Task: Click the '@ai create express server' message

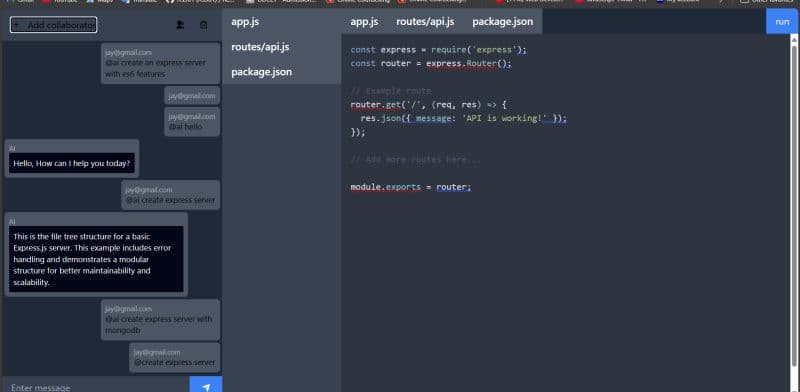Action: (170, 194)
